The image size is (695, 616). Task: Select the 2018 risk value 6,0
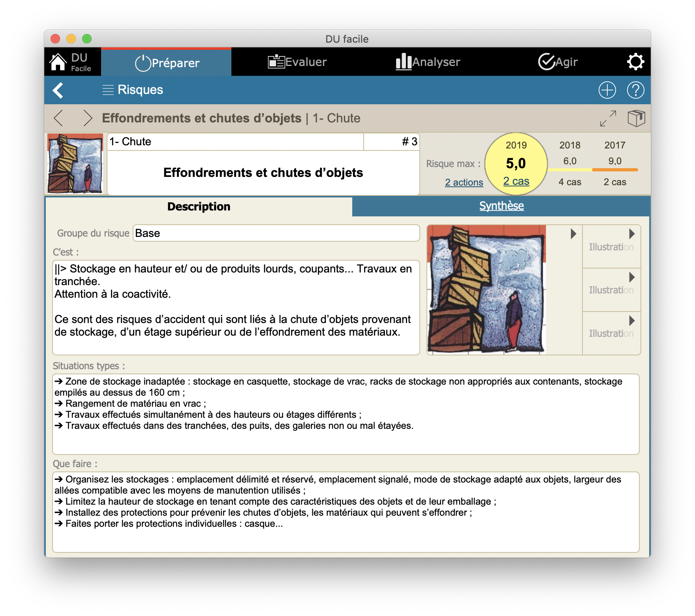tap(570, 161)
